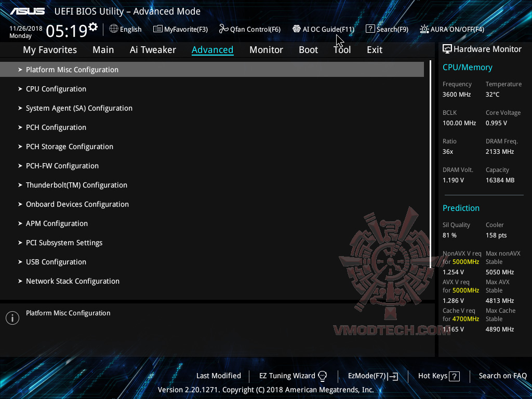Click the 4813 MHz Max AVX value

pyautogui.click(x=500, y=301)
